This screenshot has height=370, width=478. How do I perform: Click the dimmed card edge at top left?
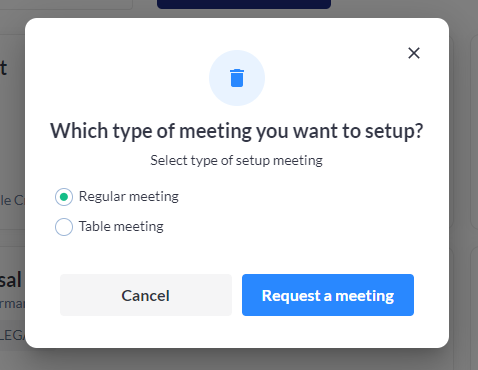(66, 4)
